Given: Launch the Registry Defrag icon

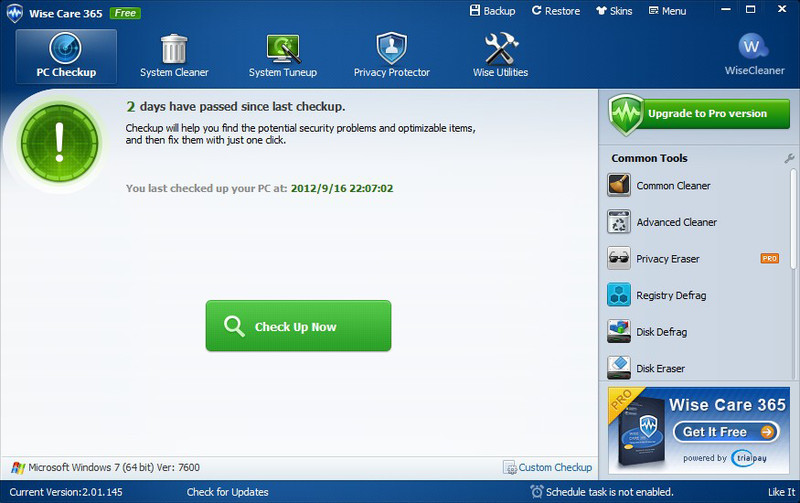Looking at the screenshot, I should tap(619, 295).
